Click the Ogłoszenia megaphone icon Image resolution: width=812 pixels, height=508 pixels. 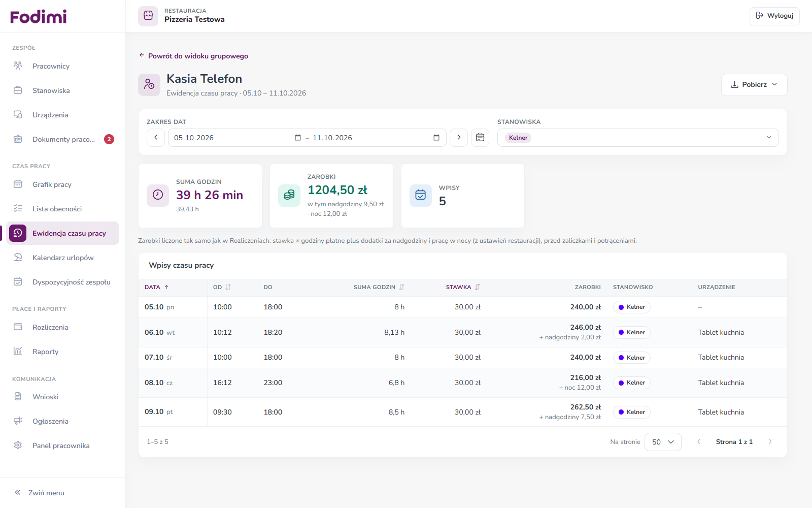(x=18, y=421)
